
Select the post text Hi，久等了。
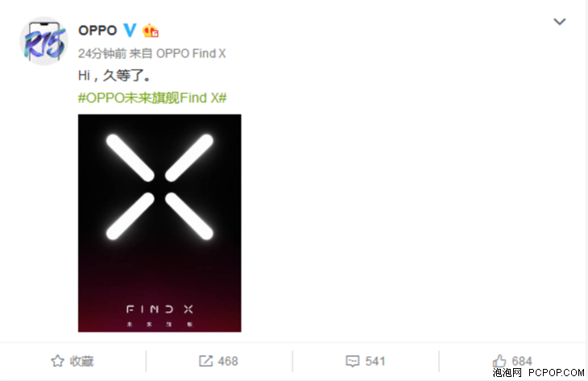(114, 76)
